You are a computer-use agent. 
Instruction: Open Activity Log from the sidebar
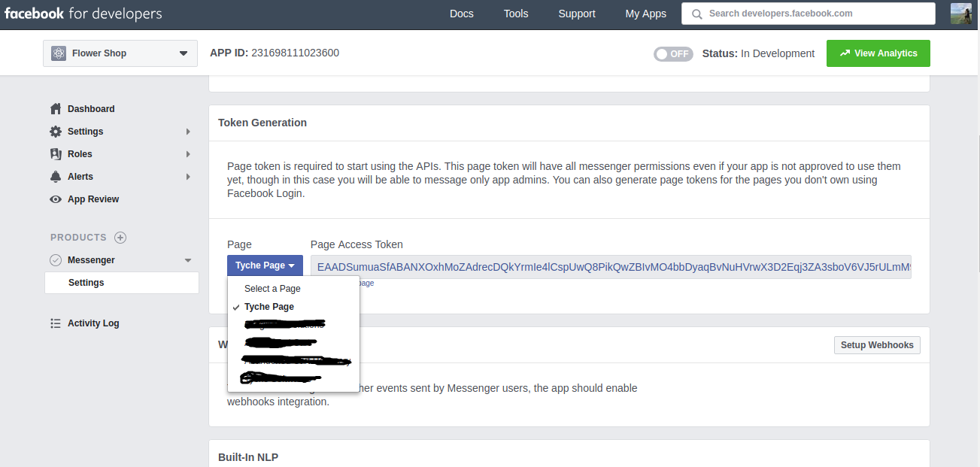(x=93, y=323)
